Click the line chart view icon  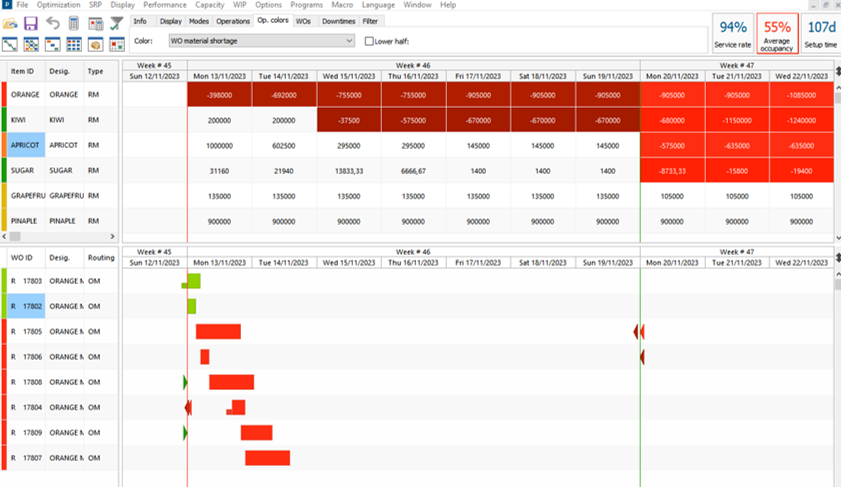tap(10, 45)
